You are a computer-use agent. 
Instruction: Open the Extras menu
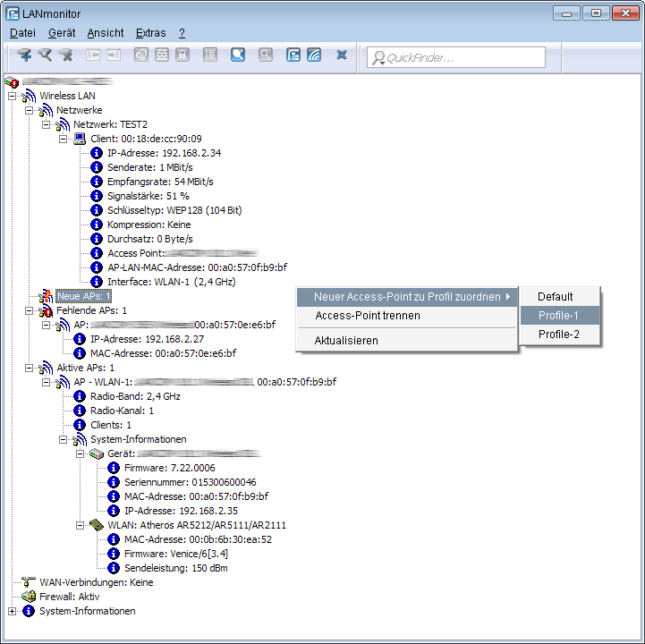[150, 33]
